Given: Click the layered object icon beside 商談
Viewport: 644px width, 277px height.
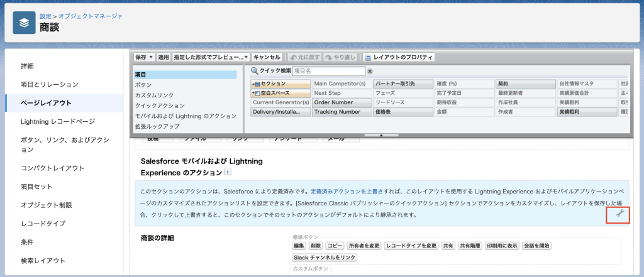Looking at the screenshot, I should pos(24,23).
